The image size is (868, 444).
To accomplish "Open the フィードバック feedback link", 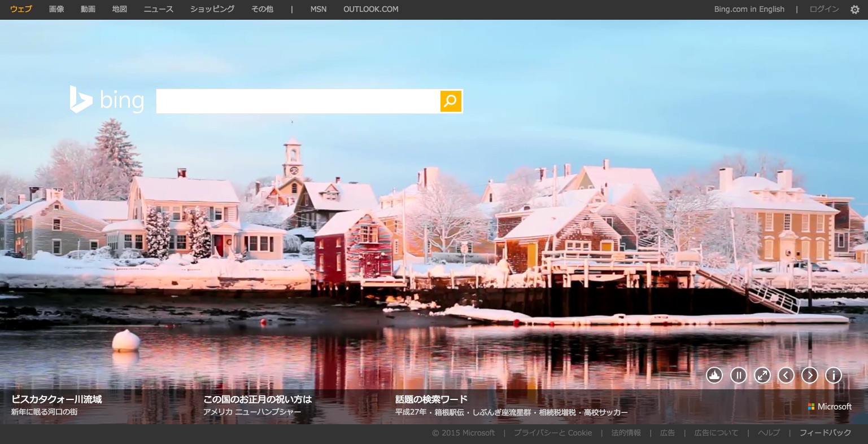I will (x=825, y=433).
